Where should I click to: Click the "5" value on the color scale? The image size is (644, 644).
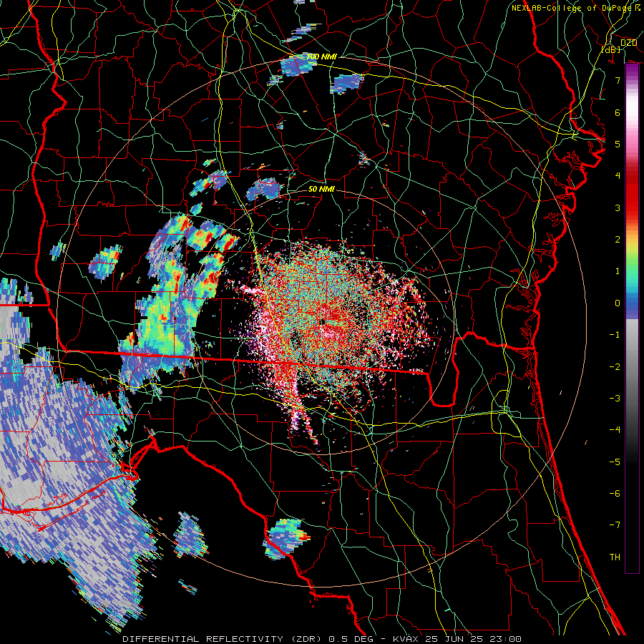[x=618, y=144]
